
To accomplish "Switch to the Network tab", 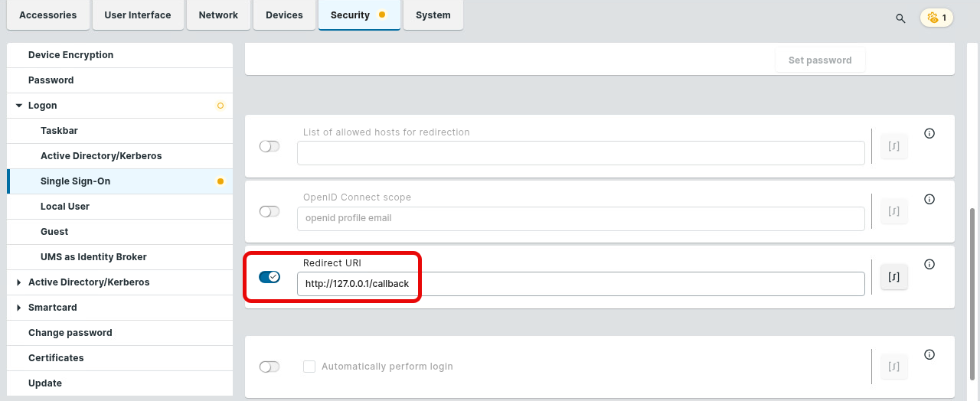I will click(x=218, y=15).
